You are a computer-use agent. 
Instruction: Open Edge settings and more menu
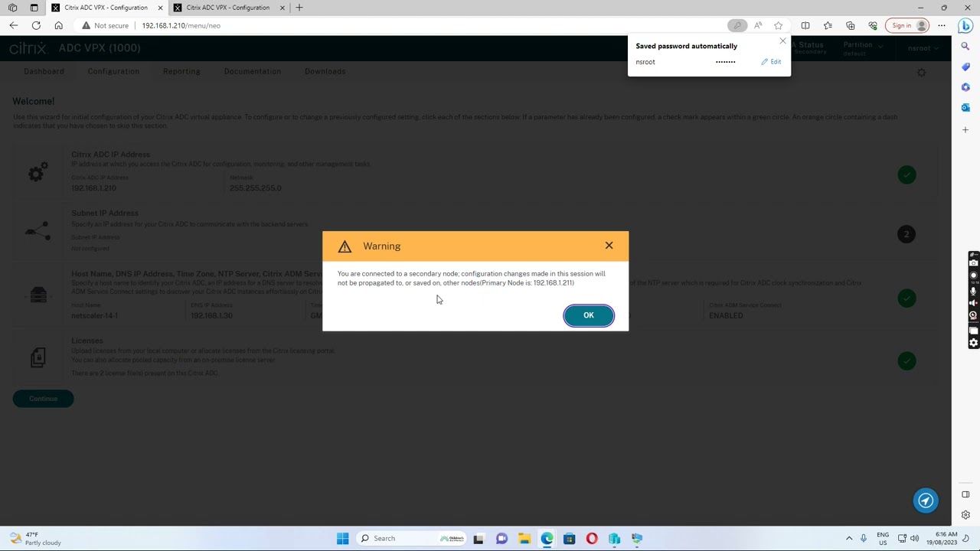pyautogui.click(x=942, y=25)
